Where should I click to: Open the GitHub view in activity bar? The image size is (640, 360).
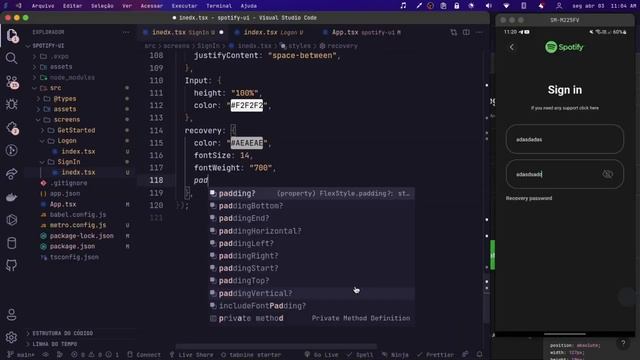click(x=11, y=266)
